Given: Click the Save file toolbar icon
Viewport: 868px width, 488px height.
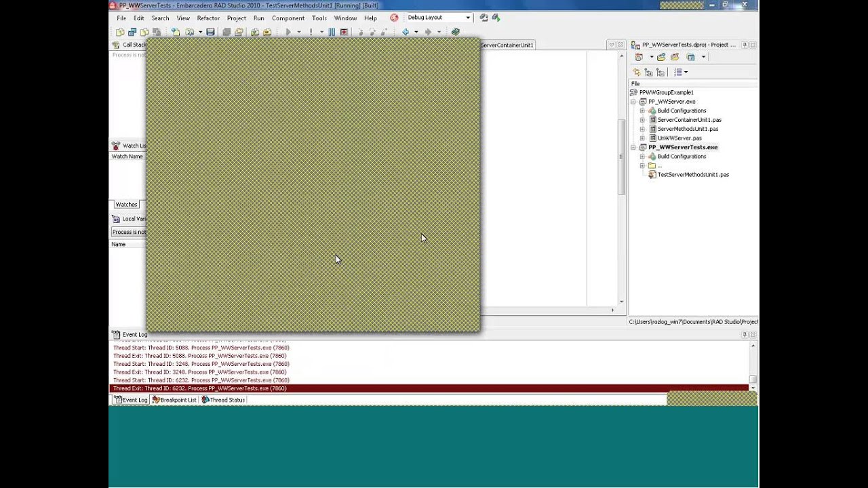Looking at the screenshot, I should tap(211, 32).
